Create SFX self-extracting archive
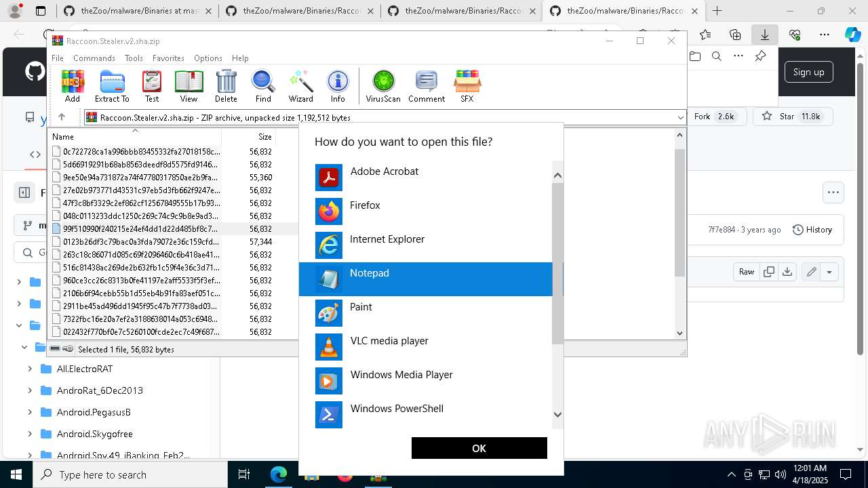Viewport: 868px width, 488px height. 467,86
